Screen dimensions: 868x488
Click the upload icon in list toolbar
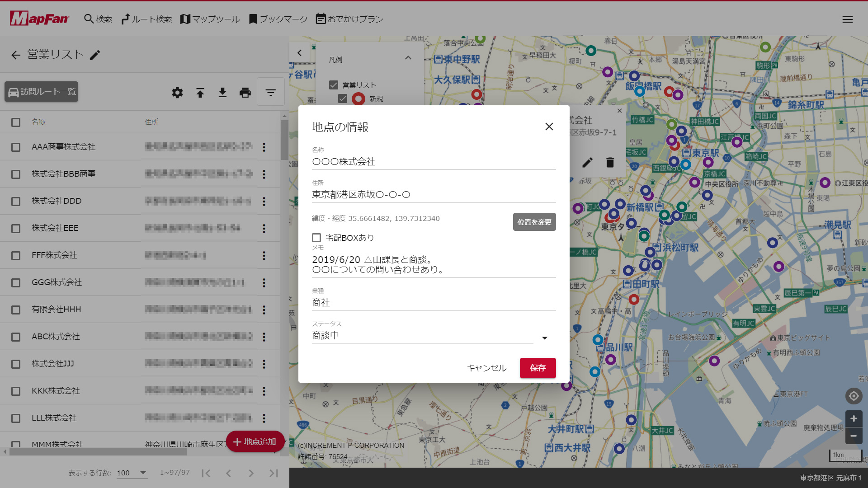pyautogui.click(x=200, y=93)
